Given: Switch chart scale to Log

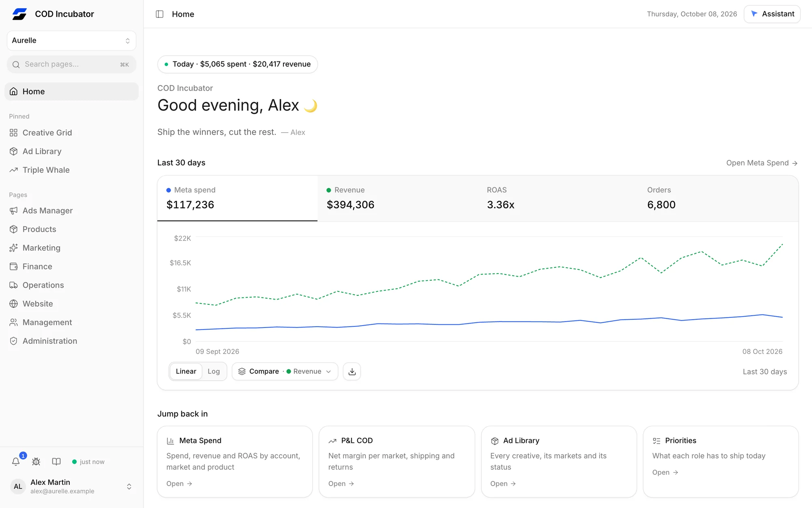Looking at the screenshot, I should [214, 371].
